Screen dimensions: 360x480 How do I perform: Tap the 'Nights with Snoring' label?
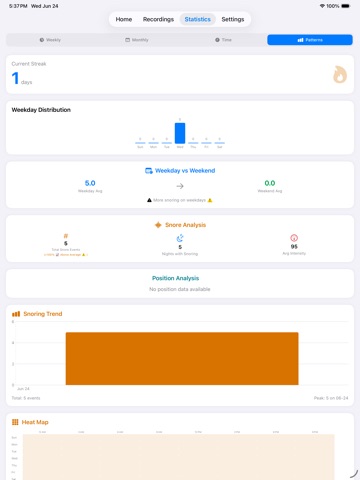(180, 254)
